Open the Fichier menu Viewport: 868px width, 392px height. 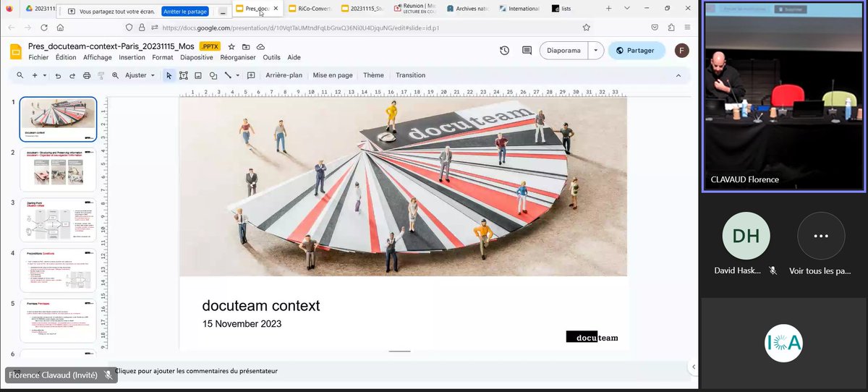tap(38, 57)
